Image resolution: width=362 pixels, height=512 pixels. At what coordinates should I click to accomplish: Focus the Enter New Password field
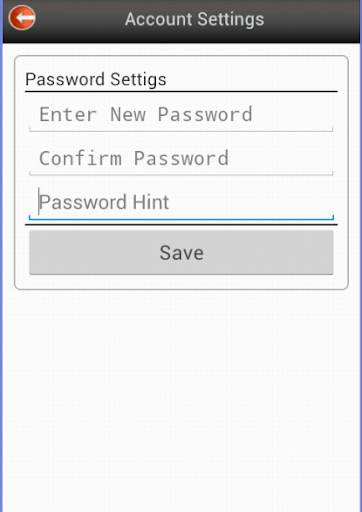[x=181, y=115]
